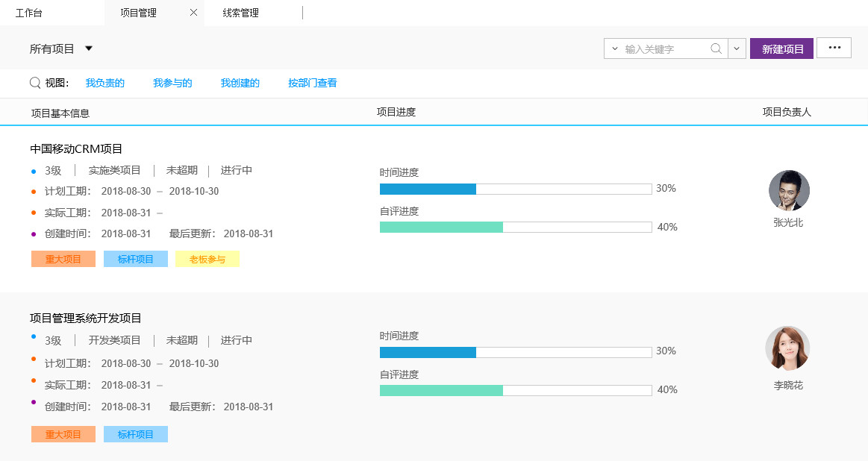
Task: Click 李晓花's avatar photo
Action: pyautogui.click(x=787, y=348)
